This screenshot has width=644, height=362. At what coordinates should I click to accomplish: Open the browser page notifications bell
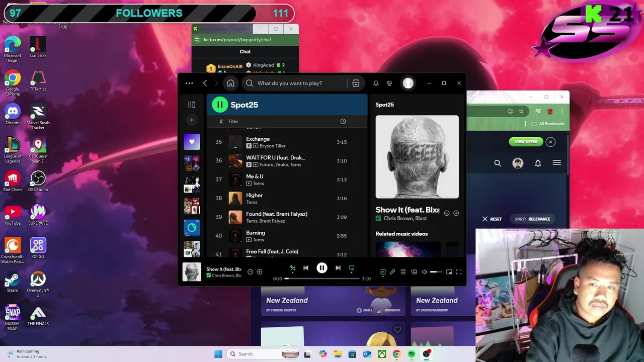538,163
